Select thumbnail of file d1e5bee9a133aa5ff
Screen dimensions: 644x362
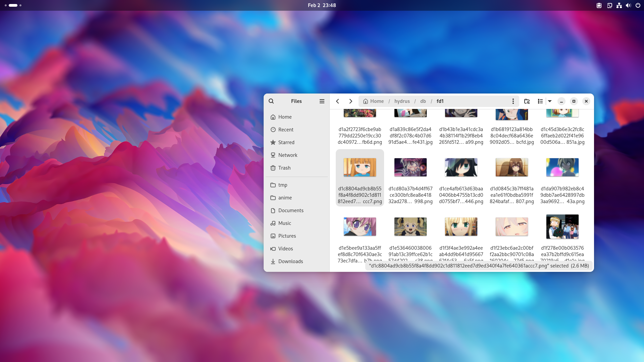coord(360,227)
